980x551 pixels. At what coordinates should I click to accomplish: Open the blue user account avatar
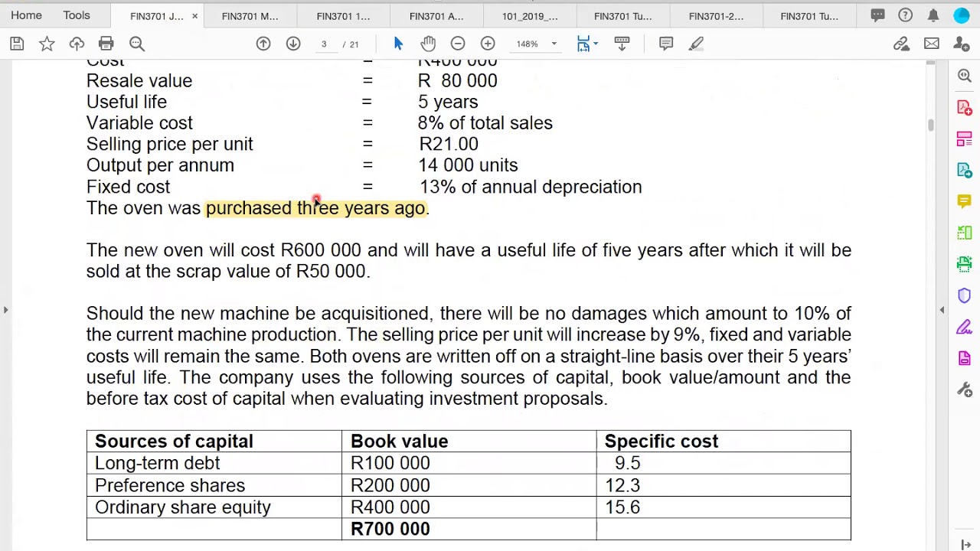click(962, 15)
